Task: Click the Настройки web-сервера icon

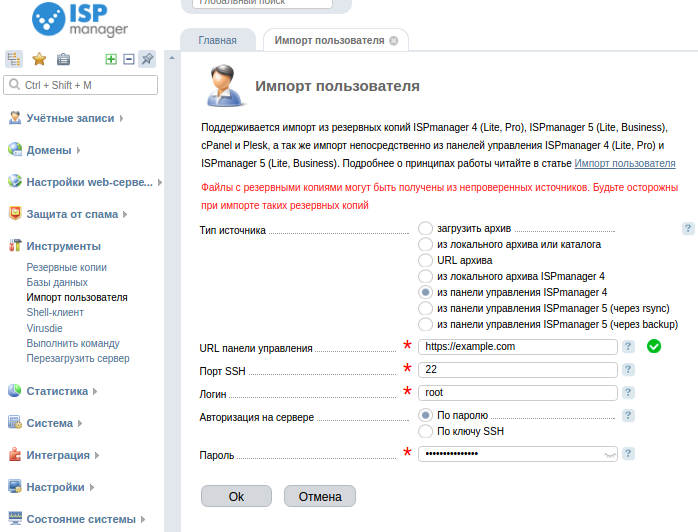Action: click(15, 182)
